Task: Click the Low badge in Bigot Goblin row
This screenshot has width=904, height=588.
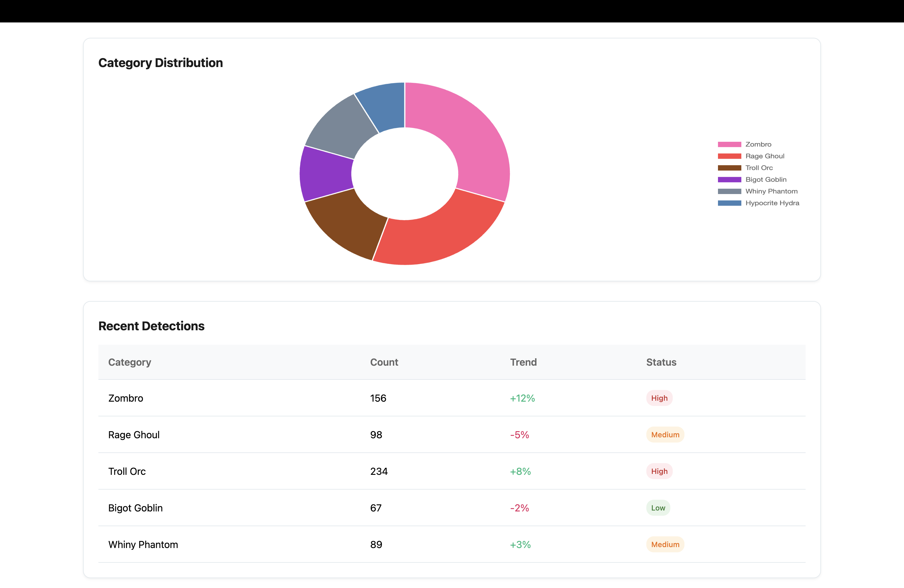Action: coord(658,508)
